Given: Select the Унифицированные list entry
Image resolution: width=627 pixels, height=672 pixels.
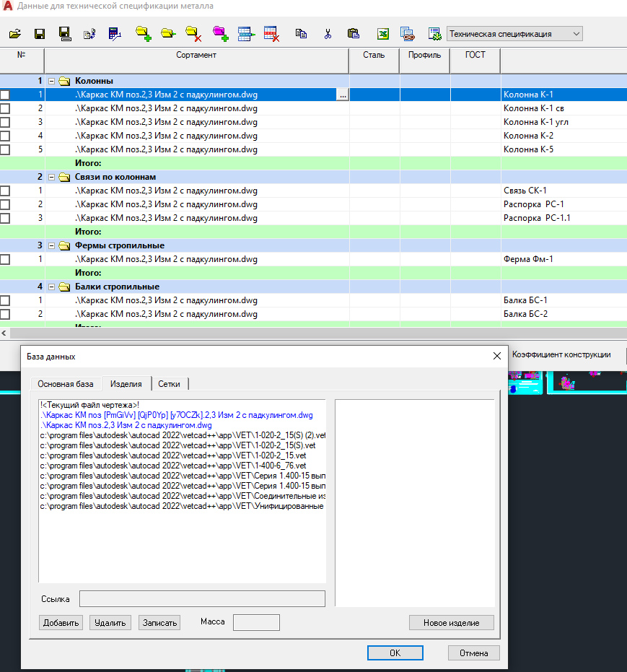Looking at the screenshot, I should [x=183, y=506].
